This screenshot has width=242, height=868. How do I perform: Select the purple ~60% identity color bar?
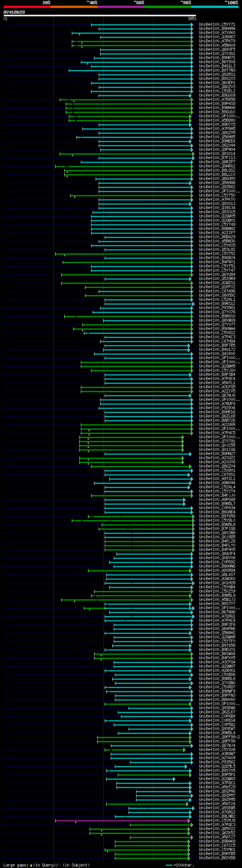point(121,6)
